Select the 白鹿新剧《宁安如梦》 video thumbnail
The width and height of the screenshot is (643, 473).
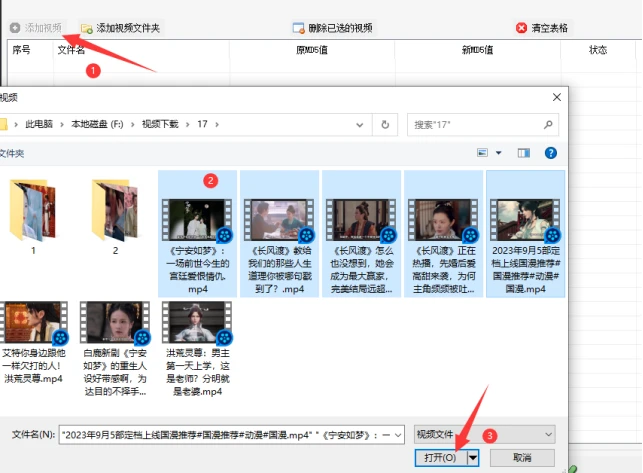click(x=115, y=322)
